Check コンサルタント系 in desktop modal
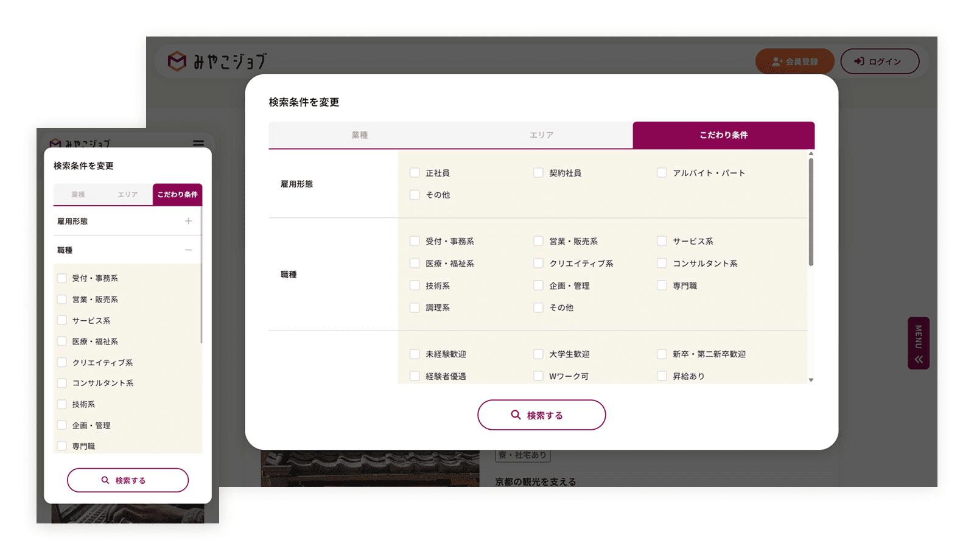The width and height of the screenshot is (974, 560). [x=662, y=264]
